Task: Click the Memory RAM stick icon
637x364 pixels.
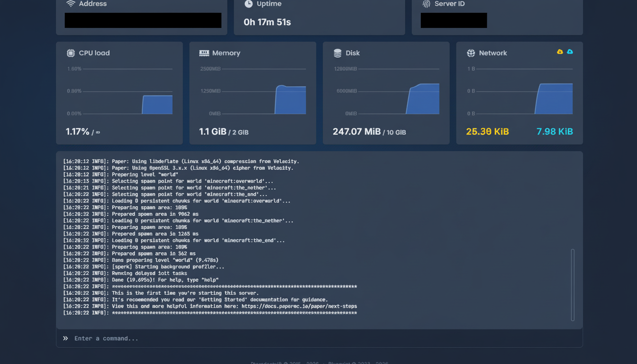Action: pyautogui.click(x=204, y=53)
